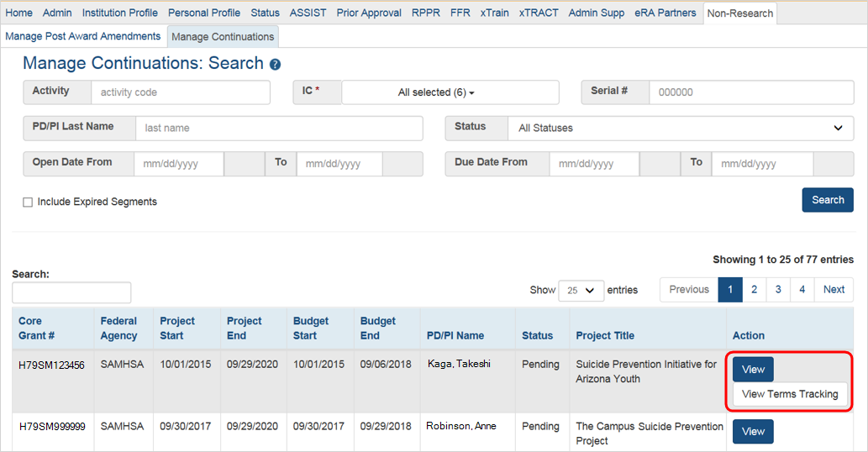Go to the Admin menu
The width and height of the screenshot is (868, 452).
(x=57, y=13)
